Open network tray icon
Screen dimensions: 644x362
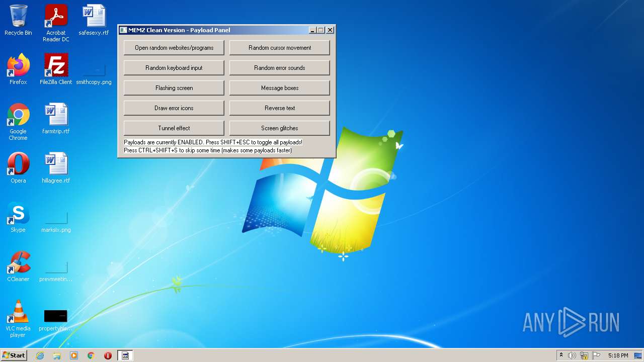tap(584, 355)
